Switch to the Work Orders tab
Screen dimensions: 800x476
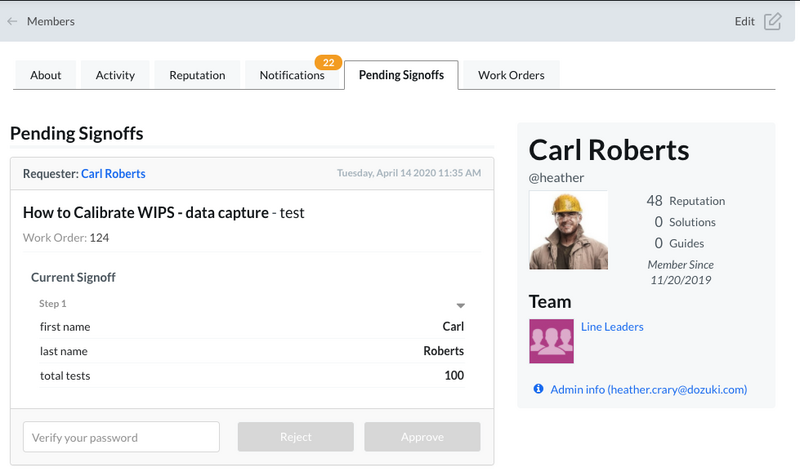(x=511, y=75)
